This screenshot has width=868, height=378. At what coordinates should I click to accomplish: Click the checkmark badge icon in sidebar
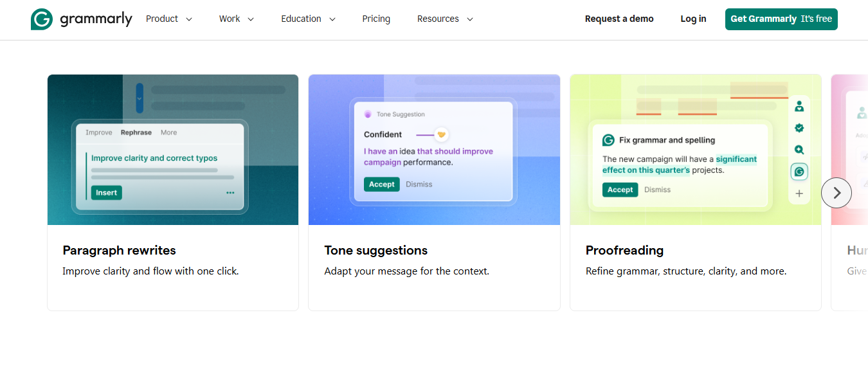799,128
